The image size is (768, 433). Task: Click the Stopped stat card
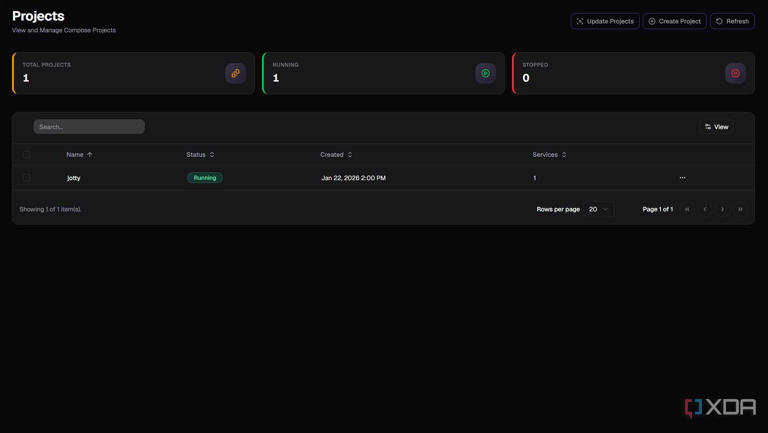tap(633, 73)
